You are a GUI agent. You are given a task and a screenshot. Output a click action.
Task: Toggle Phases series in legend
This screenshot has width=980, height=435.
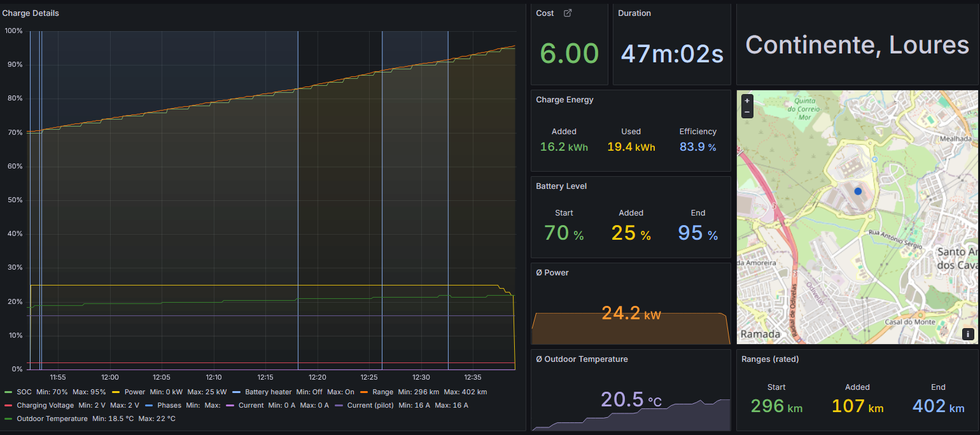tap(169, 405)
